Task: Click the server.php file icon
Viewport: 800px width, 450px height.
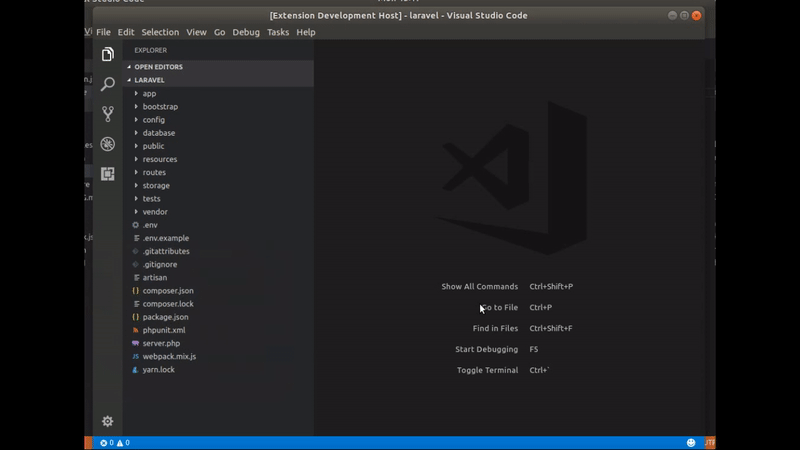Action: (x=135, y=343)
